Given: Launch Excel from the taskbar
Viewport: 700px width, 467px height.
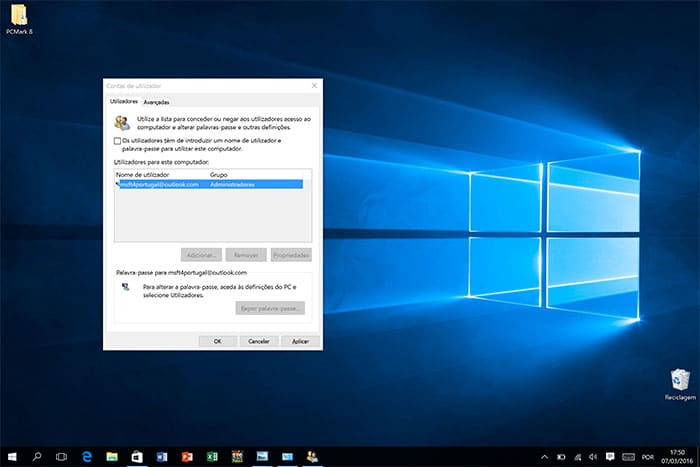Looking at the screenshot, I should (212, 456).
